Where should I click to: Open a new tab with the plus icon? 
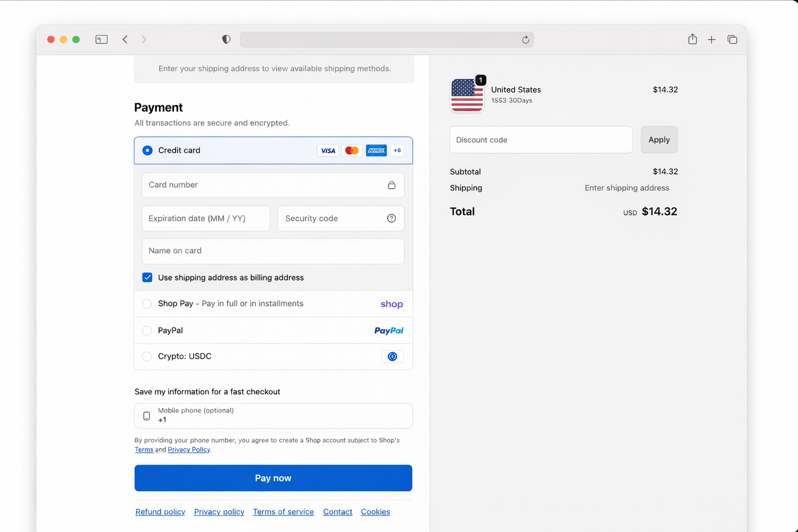711,39
